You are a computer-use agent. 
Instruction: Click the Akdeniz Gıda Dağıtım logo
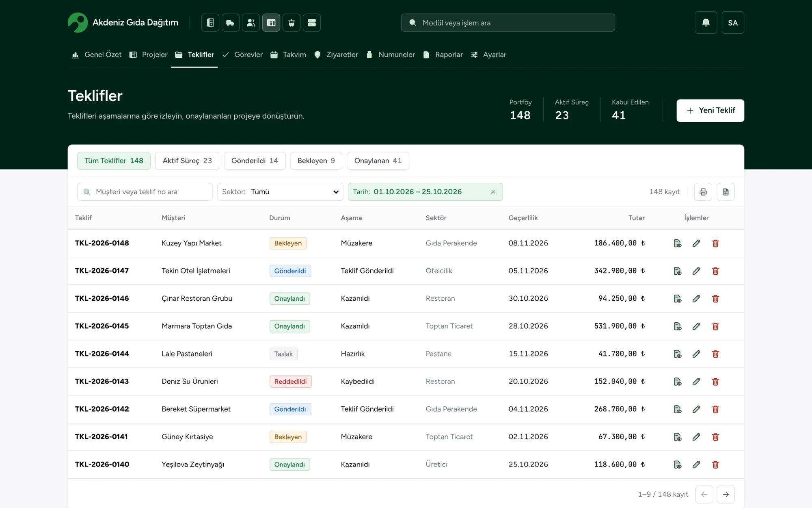pos(123,22)
